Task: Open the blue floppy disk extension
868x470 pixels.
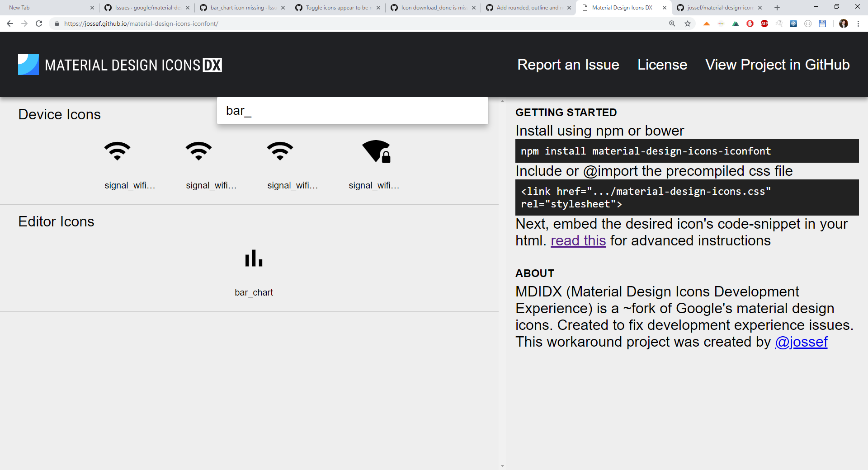Action: [x=822, y=23]
